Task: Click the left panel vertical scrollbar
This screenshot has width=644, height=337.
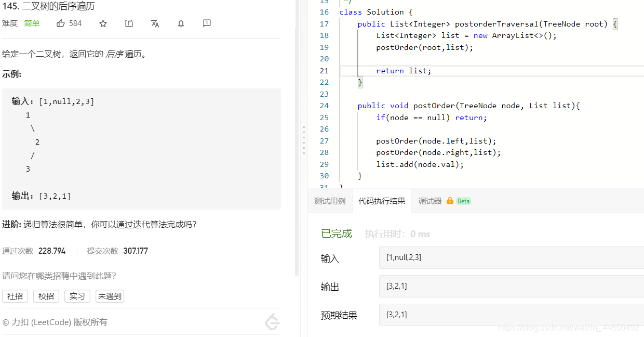Action: pyautogui.click(x=297, y=138)
